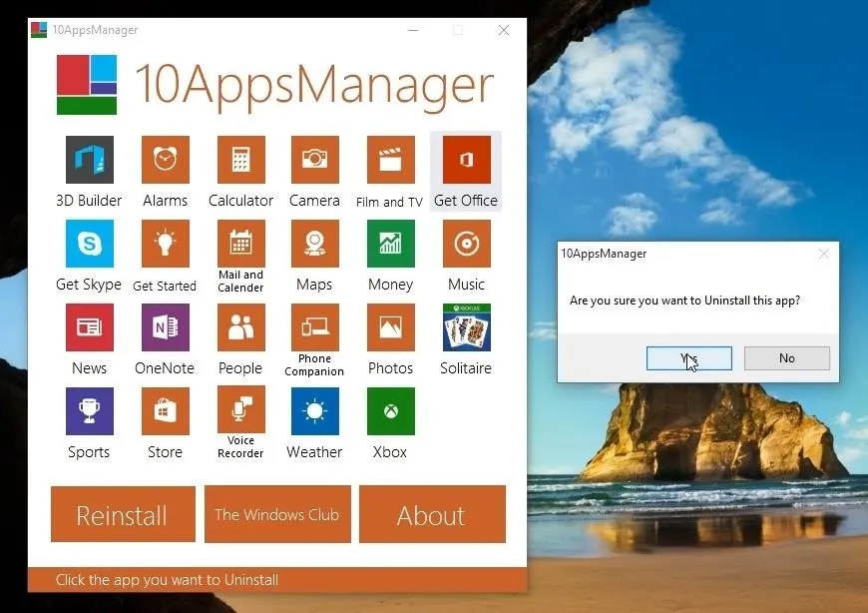The width and height of the screenshot is (868, 613).
Task: Choose the Voice Recorder icon
Action: click(x=240, y=411)
